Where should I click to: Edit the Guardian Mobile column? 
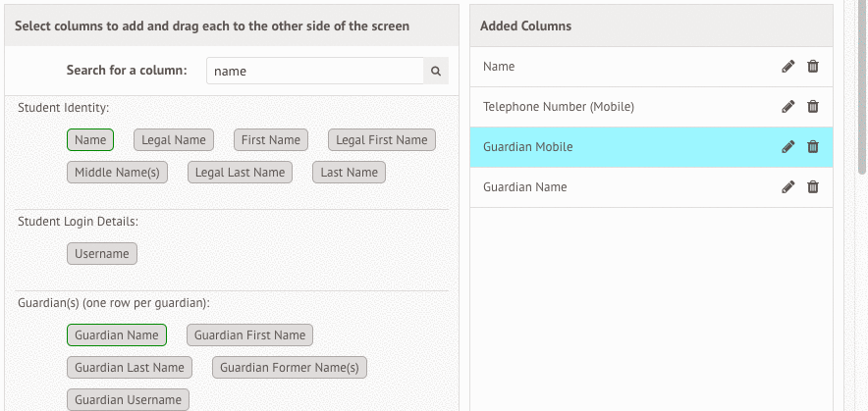(x=787, y=147)
